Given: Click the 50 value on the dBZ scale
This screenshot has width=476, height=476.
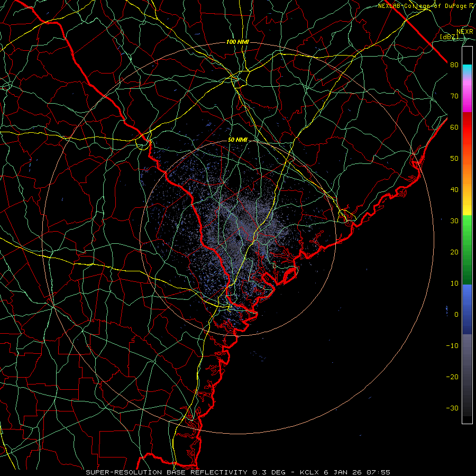Looking at the screenshot, I should [454, 159].
